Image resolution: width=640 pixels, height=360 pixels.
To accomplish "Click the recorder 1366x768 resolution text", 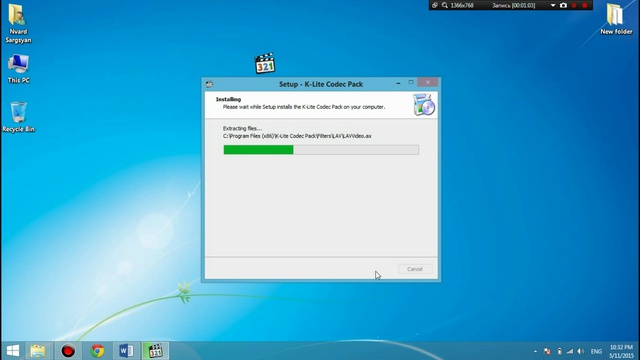I will click(462, 5).
